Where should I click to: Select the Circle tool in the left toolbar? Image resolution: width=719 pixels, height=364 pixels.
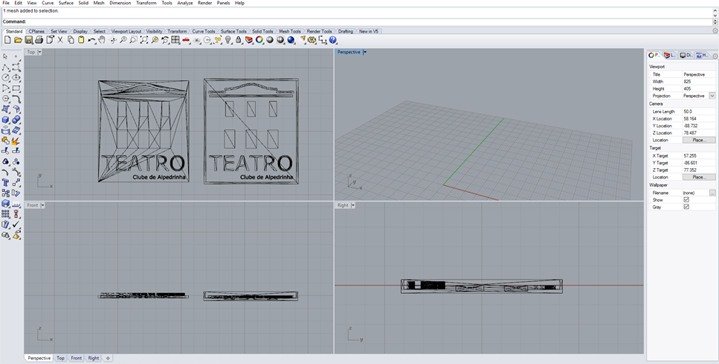click(x=5, y=77)
